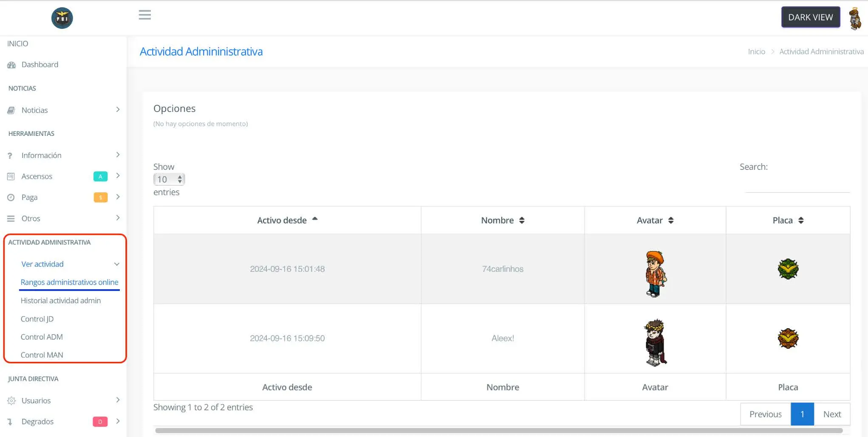Click the FBI logo icon
Image resolution: width=868 pixels, height=437 pixels.
click(62, 18)
